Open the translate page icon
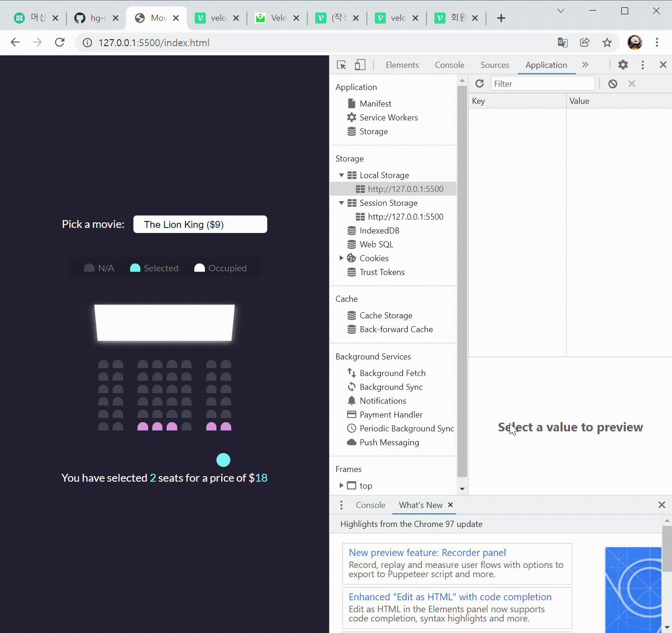The image size is (672, 633). tap(563, 42)
